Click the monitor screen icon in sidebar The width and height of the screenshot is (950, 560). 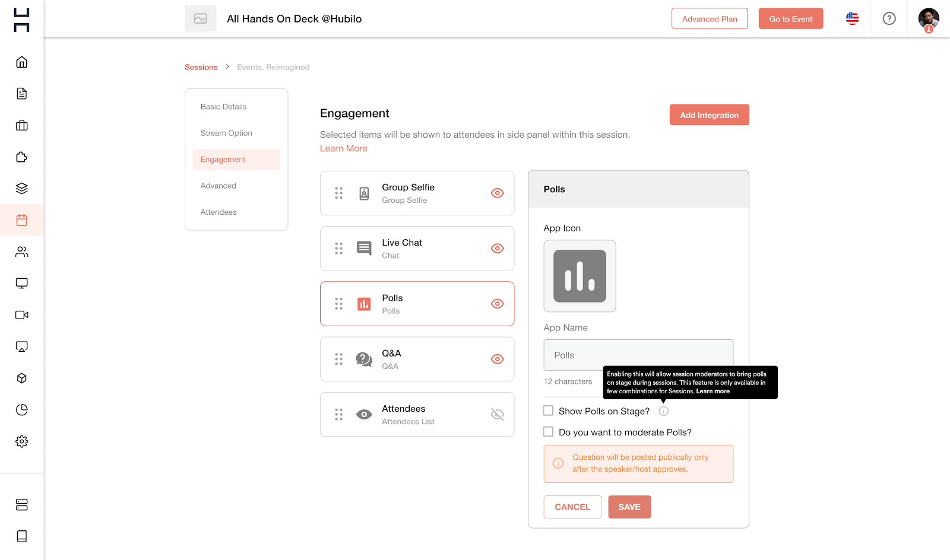(22, 284)
